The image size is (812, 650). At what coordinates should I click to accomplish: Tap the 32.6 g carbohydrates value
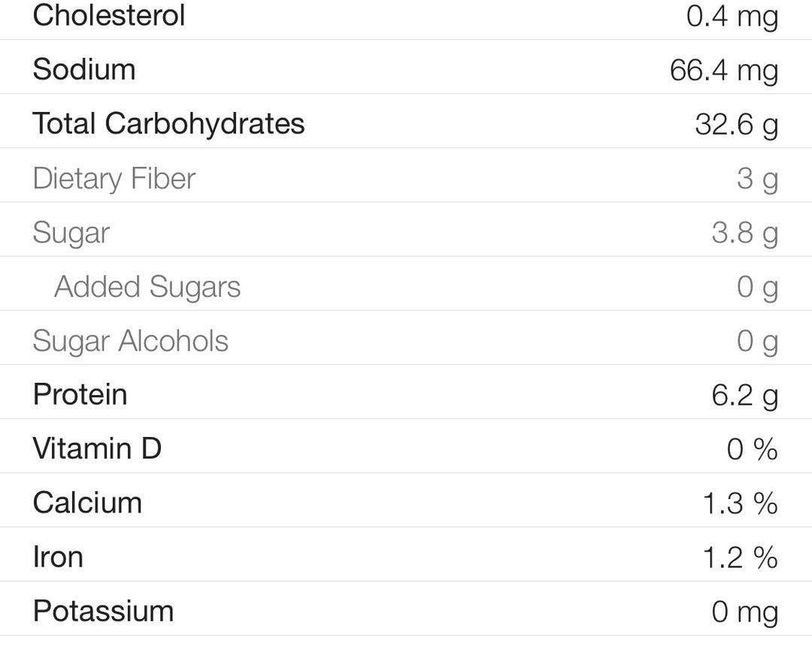[736, 124]
